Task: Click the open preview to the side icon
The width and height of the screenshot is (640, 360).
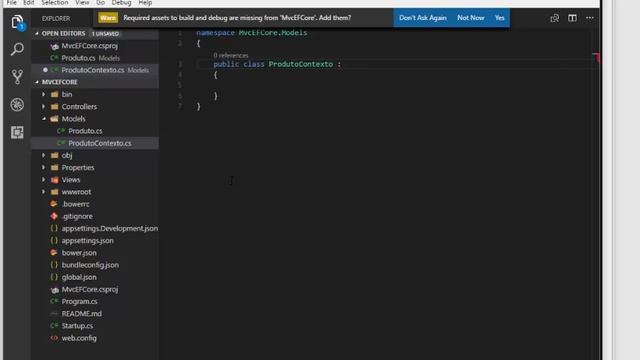Action: coord(554,18)
